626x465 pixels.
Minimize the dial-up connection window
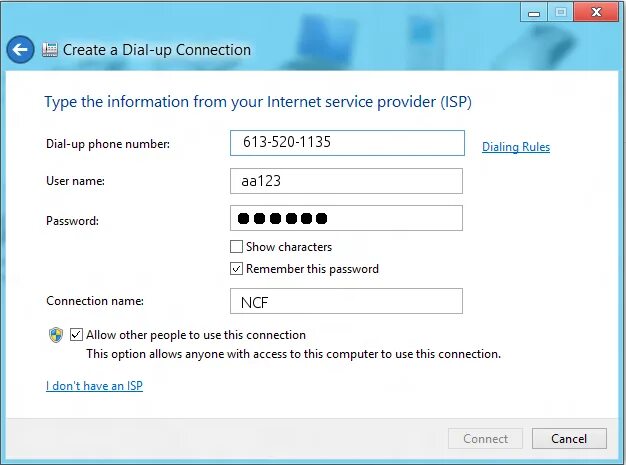(534, 14)
